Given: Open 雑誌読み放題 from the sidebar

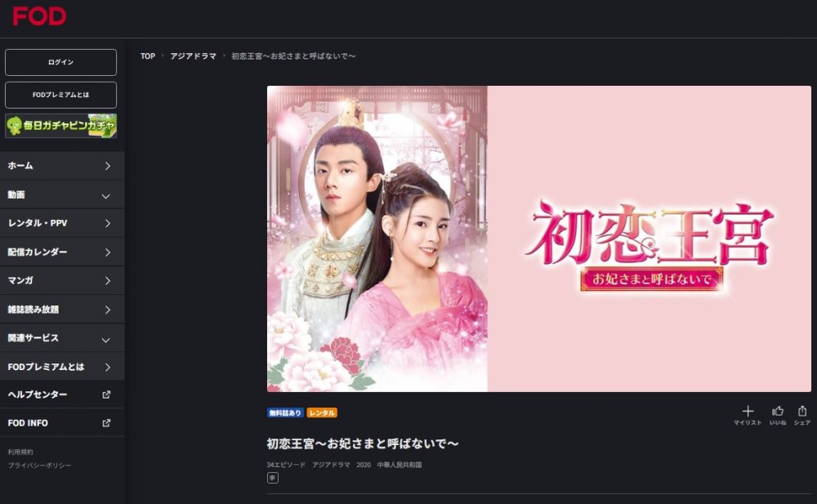Looking at the screenshot, I should (62, 310).
